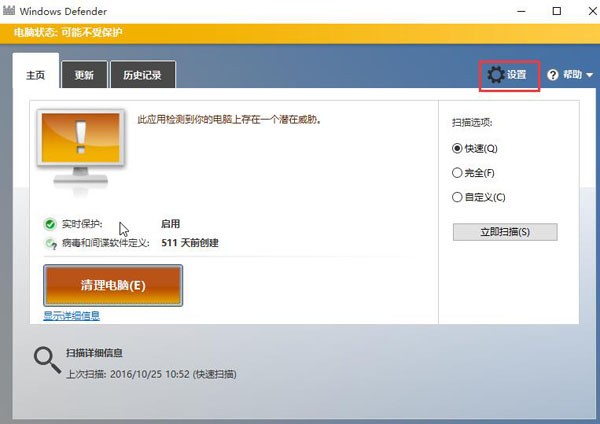Viewport: 600px width, 424px height.
Task: Click the Windows Defender castle icon in title bar
Action: (9, 10)
